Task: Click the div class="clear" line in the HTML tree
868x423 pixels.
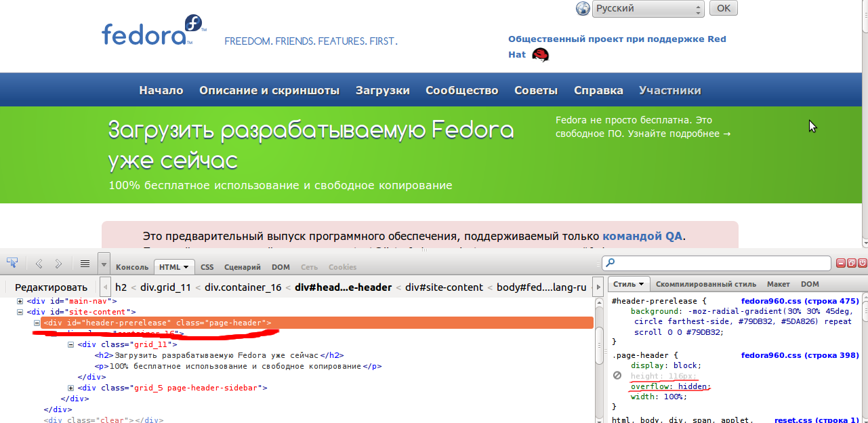Action: [x=104, y=420]
